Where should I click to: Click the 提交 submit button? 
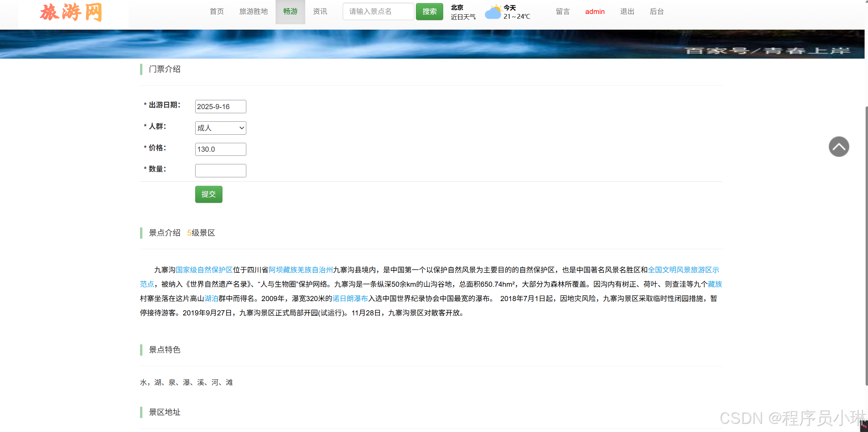click(208, 194)
